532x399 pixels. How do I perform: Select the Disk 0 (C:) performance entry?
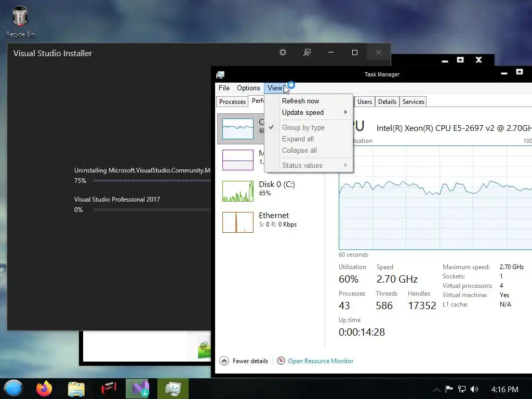270,191
